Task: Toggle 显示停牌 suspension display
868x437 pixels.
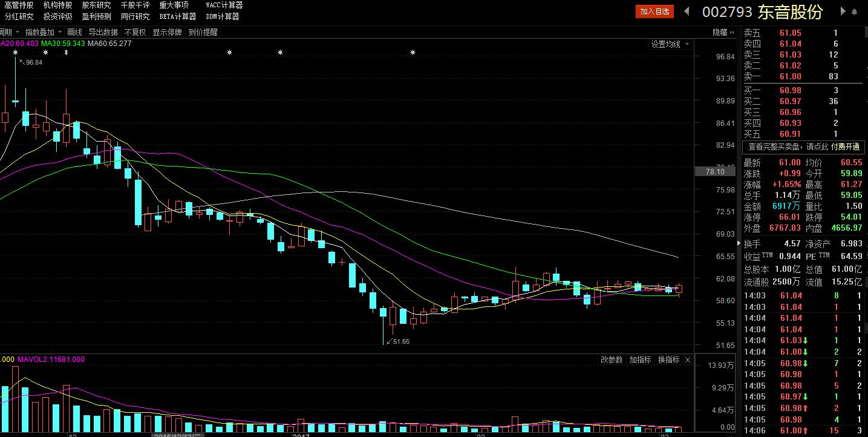Action: 167,32
